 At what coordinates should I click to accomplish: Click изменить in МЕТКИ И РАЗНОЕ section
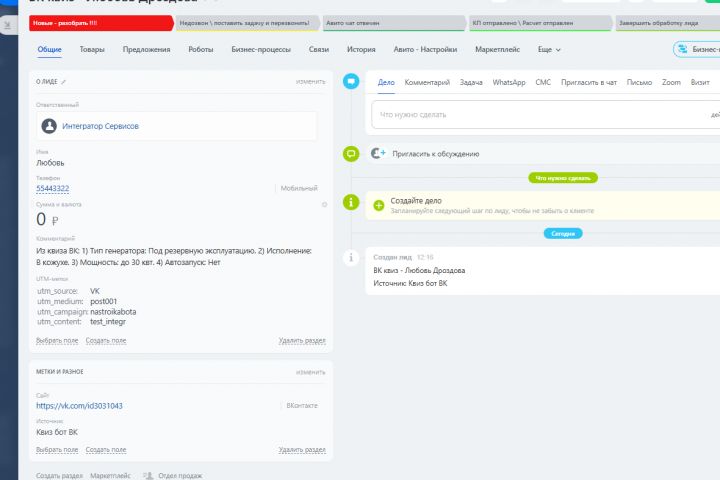(x=310, y=372)
